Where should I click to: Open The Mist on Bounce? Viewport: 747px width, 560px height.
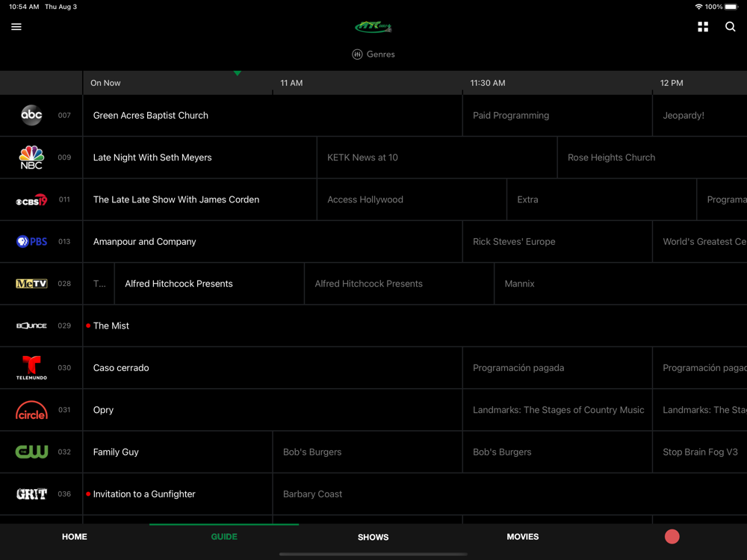click(415, 326)
